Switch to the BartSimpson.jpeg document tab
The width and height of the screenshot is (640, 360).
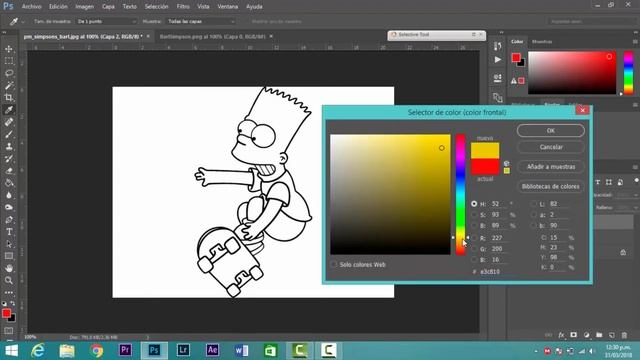tap(213, 36)
